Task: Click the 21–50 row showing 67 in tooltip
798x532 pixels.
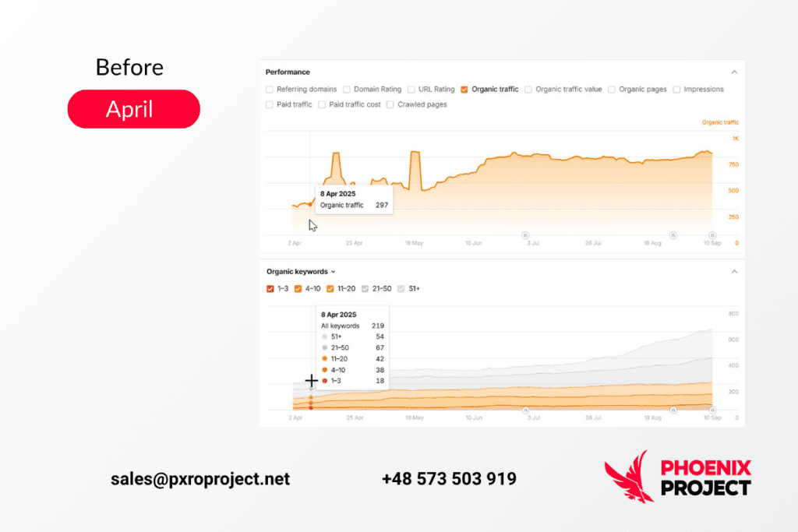Action: click(353, 348)
